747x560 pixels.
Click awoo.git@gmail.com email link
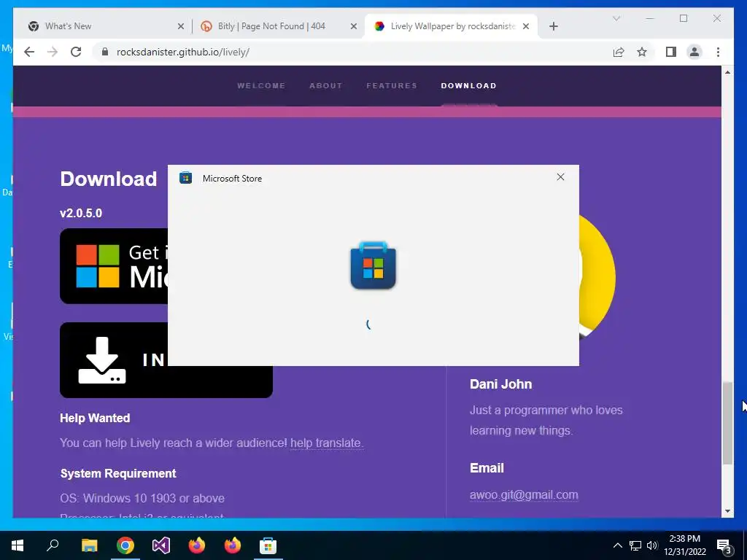pyautogui.click(x=524, y=495)
